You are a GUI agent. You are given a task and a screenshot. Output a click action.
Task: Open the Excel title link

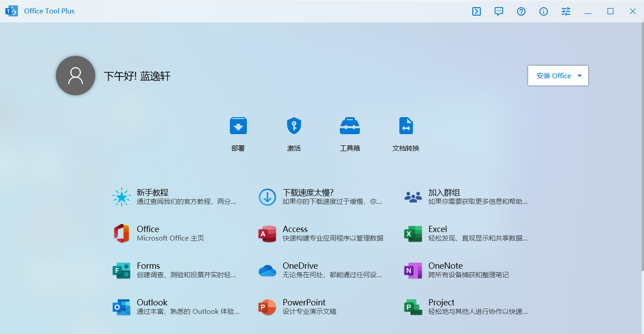coord(438,229)
